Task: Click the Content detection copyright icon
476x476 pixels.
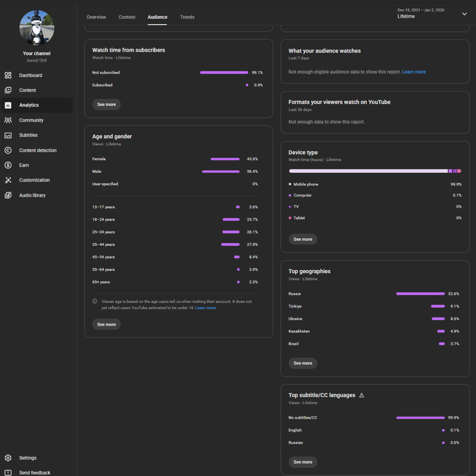Action: (8, 150)
